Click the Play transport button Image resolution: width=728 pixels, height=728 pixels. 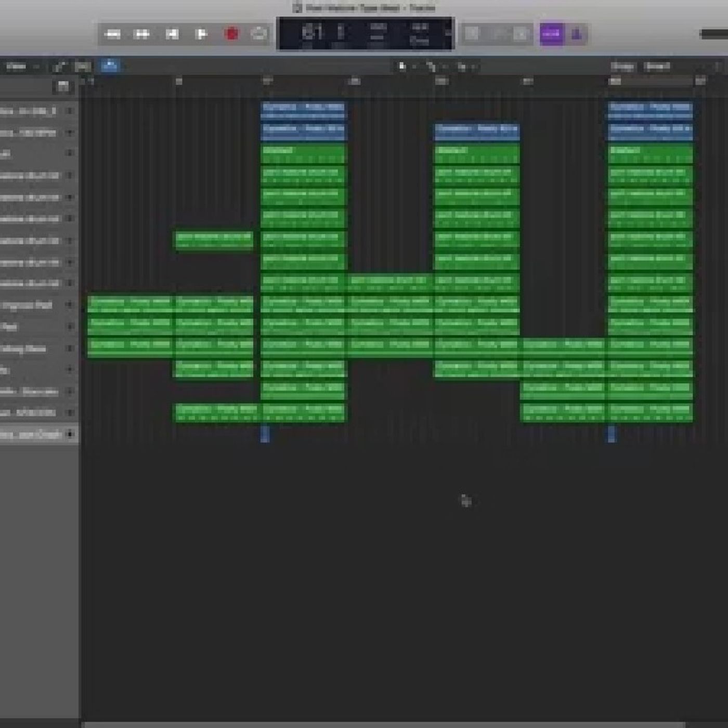(x=200, y=34)
